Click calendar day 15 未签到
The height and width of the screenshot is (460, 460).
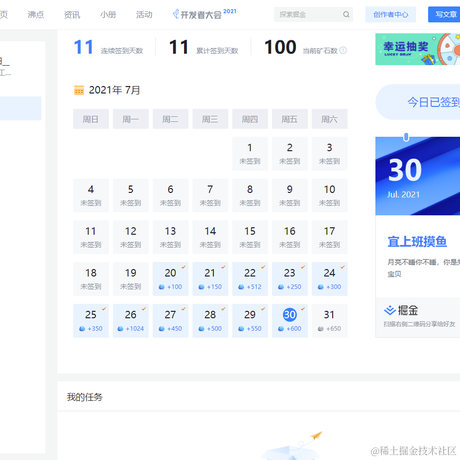coord(250,237)
